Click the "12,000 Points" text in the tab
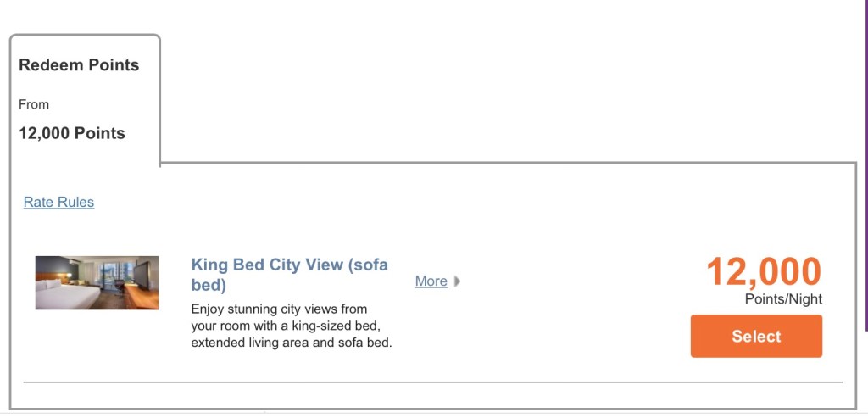This screenshot has height=418, width=868. (72, 133)
